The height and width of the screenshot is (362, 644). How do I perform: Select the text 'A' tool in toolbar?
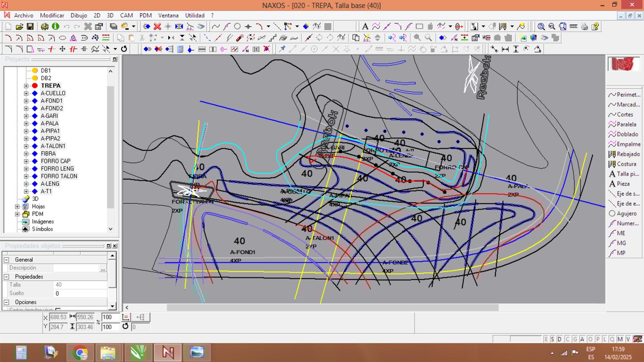pos(365,27)
